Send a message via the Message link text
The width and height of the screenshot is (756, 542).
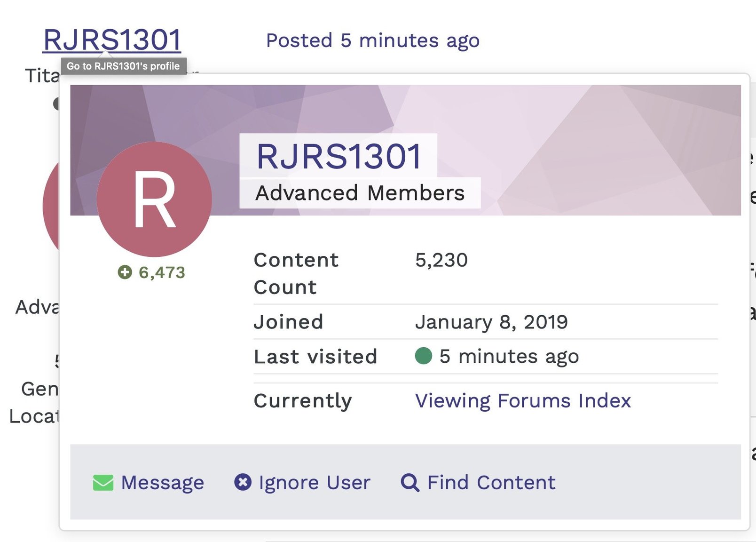click(162, 483)
